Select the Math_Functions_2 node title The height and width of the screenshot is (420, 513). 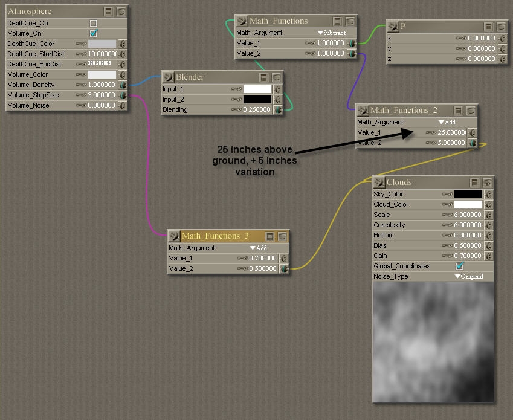coord(404,110)
